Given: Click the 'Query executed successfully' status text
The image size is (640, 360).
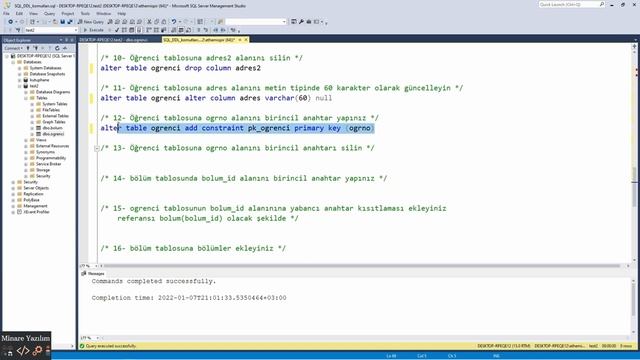Looking at the screenshot, I should 111,346.
